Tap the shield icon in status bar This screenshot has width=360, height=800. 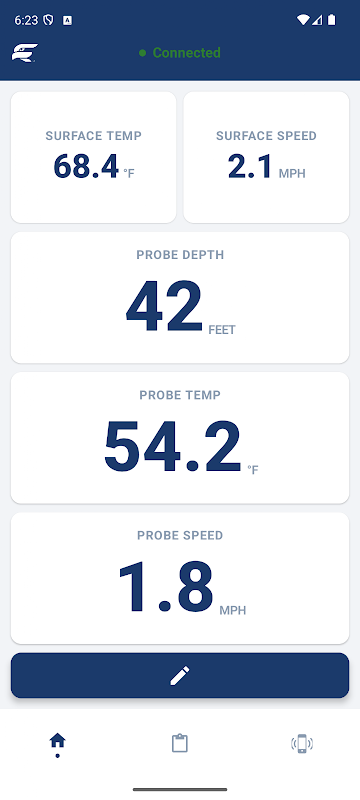click(48, 20)
